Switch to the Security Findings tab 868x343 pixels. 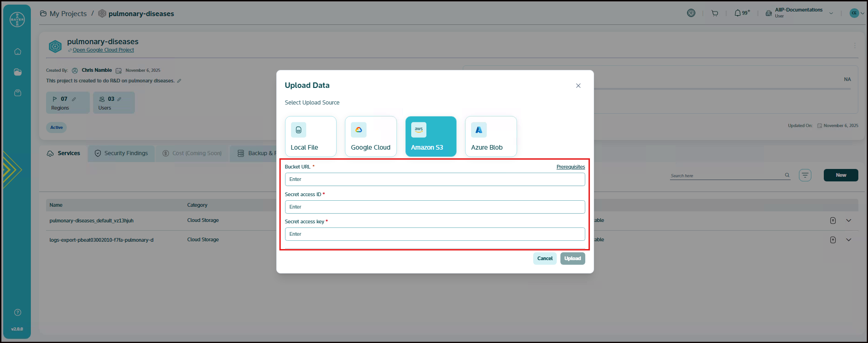(x=121, y=153)
